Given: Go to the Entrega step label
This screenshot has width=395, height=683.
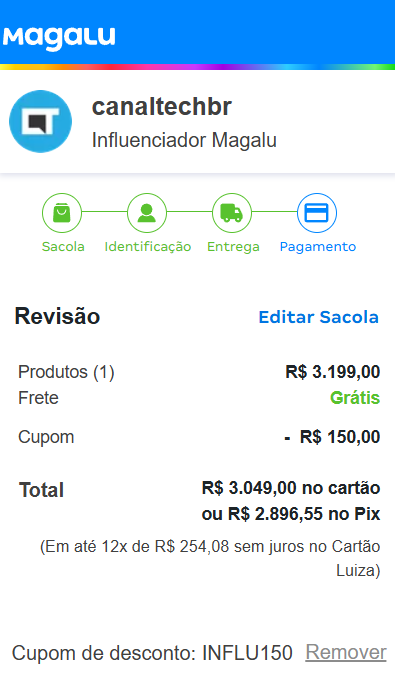Looking at the screenshot, I should (233, 247).
